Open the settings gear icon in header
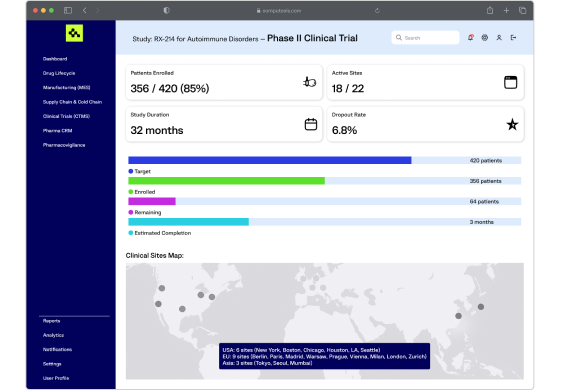The width and height of the screenshot is (561, 390). 484,38
